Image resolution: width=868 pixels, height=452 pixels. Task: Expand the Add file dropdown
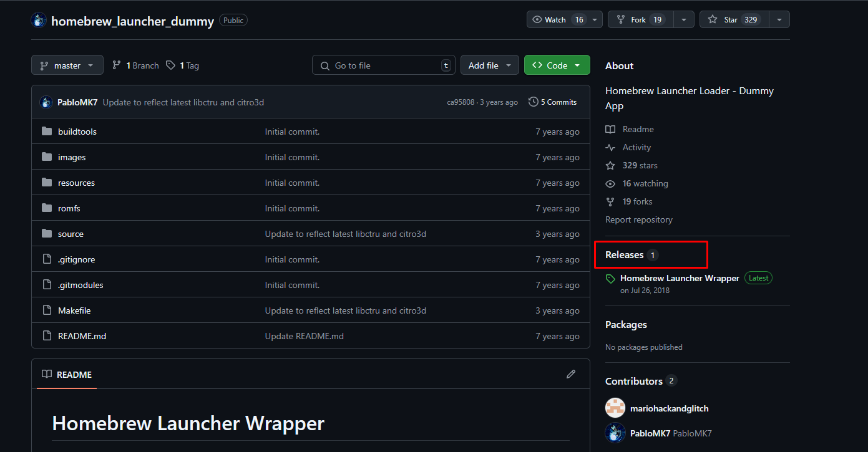(x=490, y=65)
